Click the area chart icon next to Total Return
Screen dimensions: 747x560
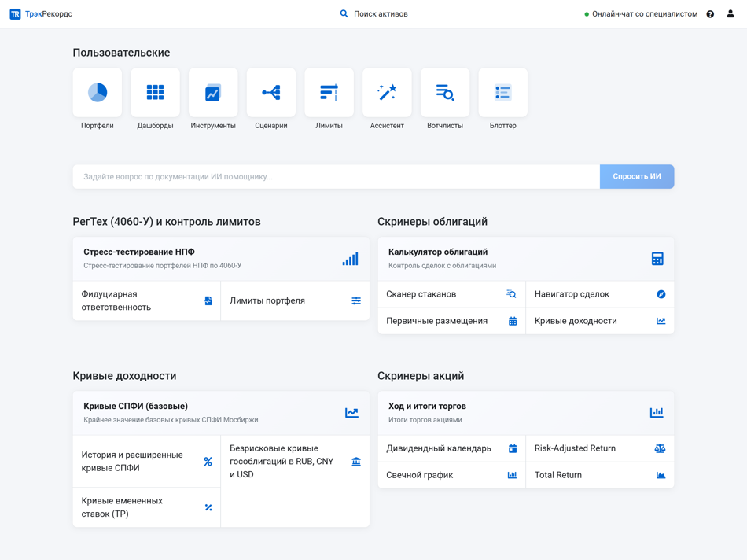[661, 475]
